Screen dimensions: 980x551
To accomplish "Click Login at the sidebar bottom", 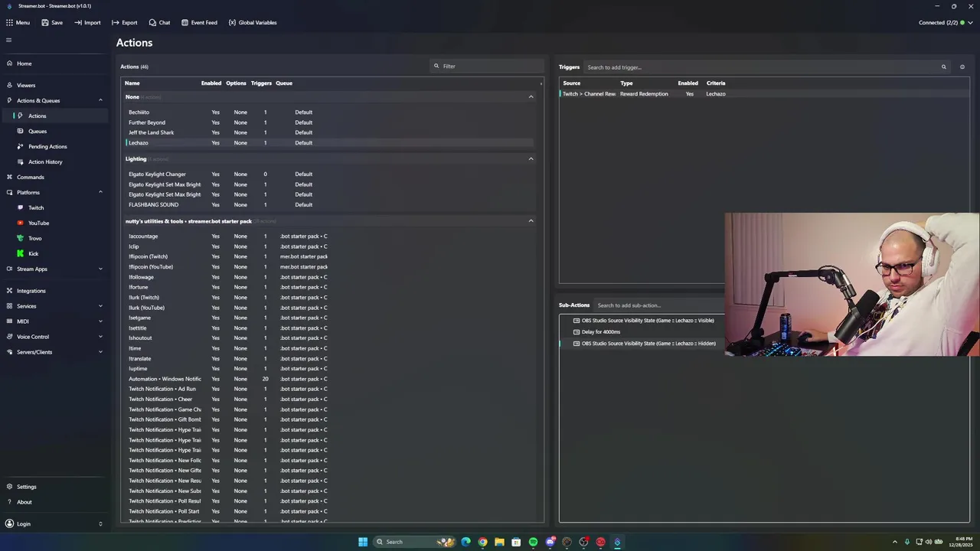I will tap(55, 523).
